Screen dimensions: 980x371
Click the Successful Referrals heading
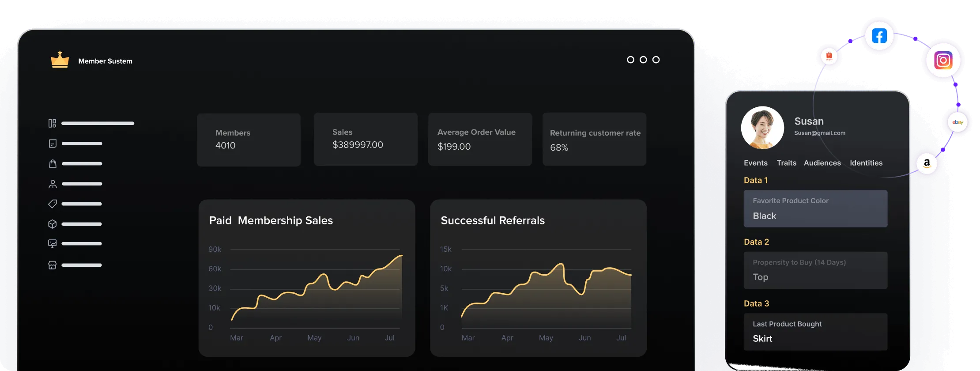(x=493, y=220)
